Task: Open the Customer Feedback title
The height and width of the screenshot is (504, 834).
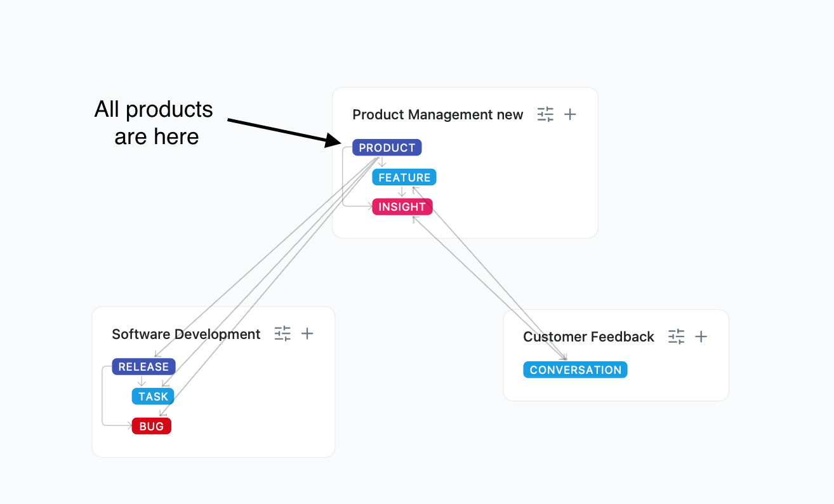Action: [588, 337]
